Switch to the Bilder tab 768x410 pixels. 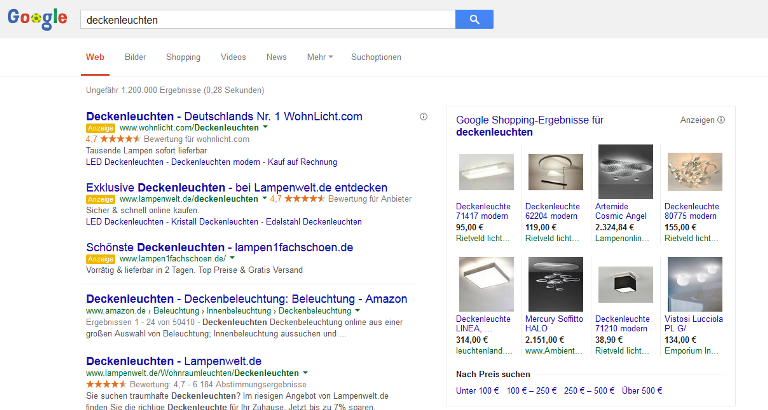point(135,57)
